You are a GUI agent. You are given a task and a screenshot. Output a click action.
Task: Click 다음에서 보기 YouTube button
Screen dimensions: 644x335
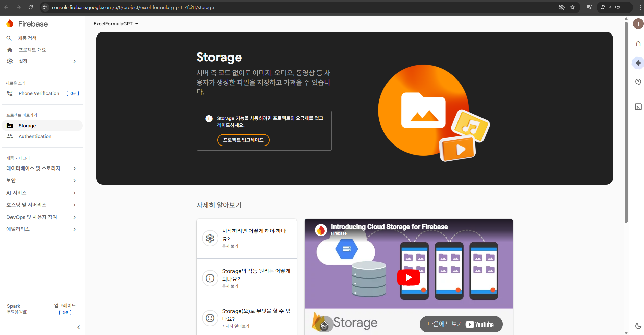[461, 324]
